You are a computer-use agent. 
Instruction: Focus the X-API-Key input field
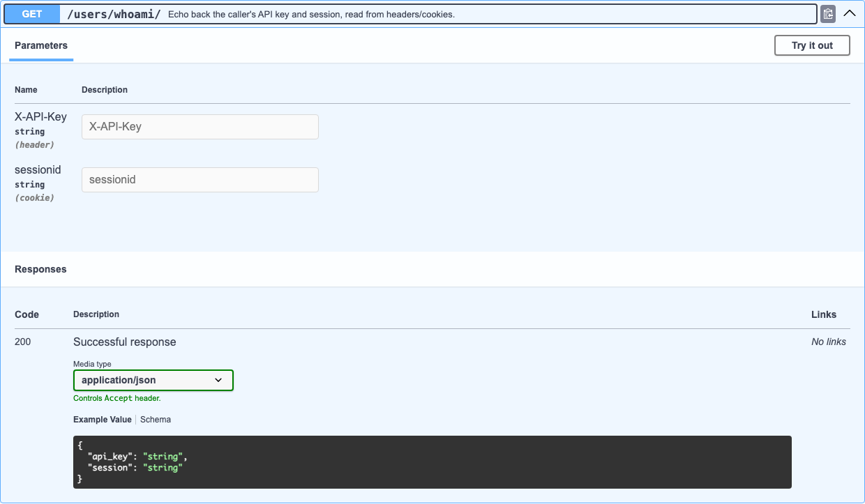click(x=200, y=127)
